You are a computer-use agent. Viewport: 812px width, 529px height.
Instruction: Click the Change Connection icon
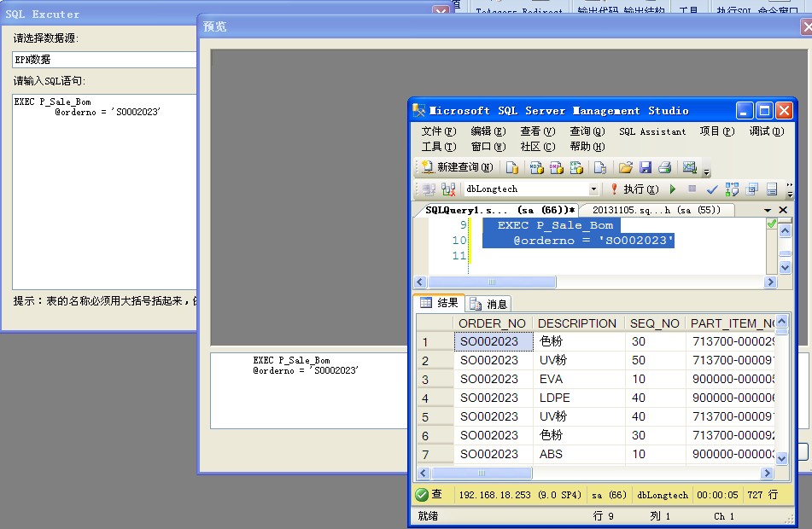click(448, 189)
